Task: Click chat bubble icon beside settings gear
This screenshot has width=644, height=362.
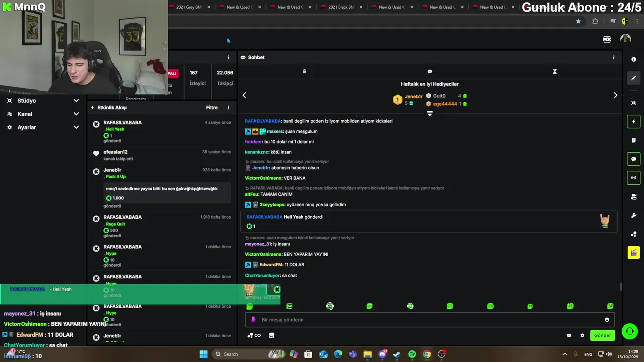Action: 569,335
